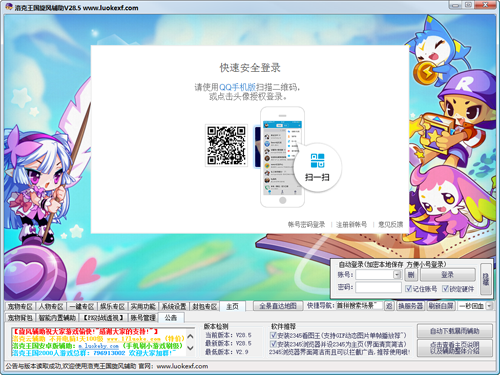This screenshot has width=500, height=375.
Task: Toggle the 安装2345浏览器 homepage checkbox
Action: click(x=273, y=343)
